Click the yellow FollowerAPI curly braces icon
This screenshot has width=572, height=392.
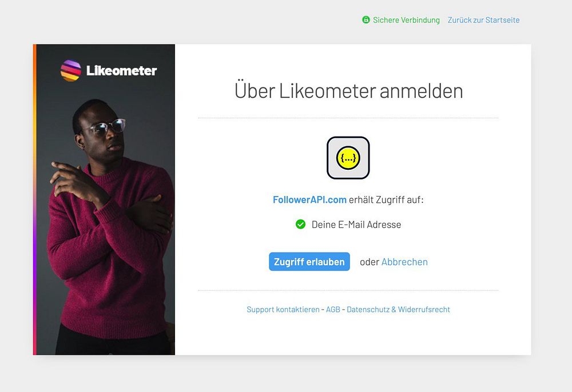click(x=348, y=158)
